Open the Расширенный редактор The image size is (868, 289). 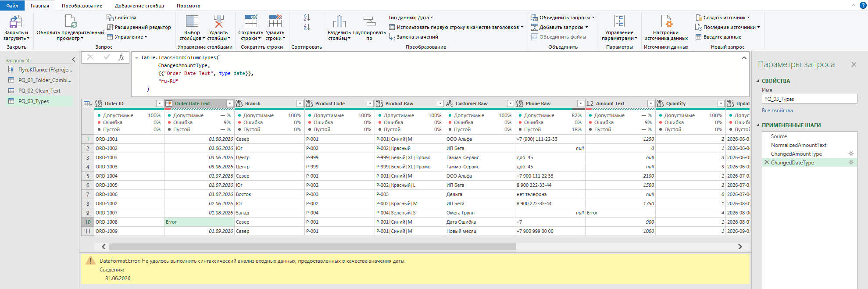139,27
